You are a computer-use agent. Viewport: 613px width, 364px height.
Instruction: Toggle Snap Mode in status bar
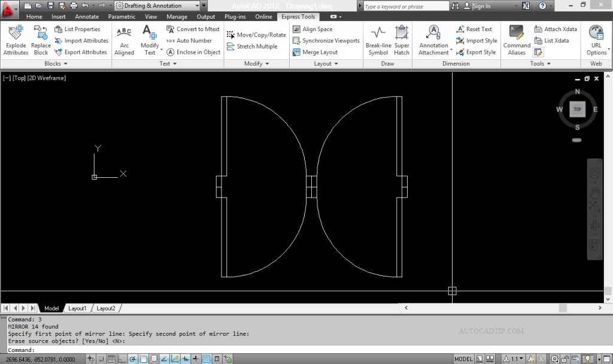[x=101, y=359]
